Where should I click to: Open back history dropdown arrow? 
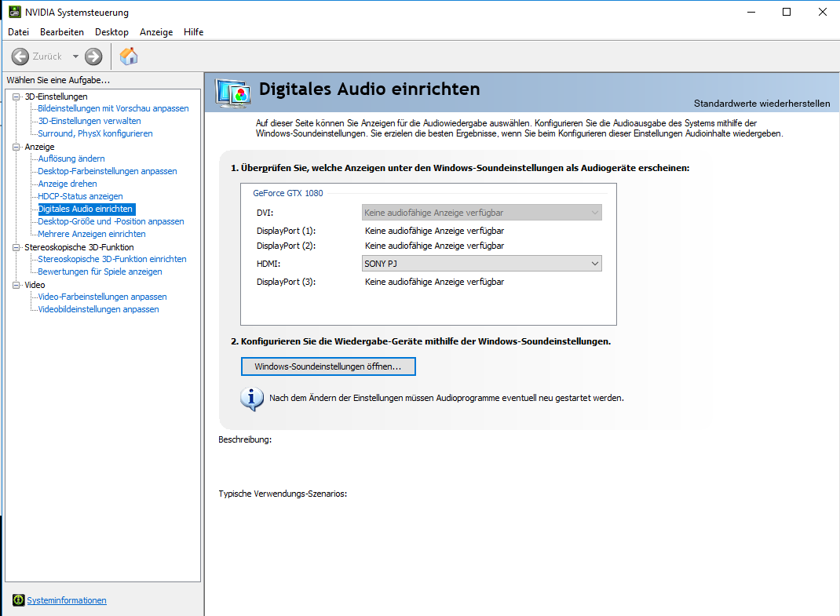tap(75, 56)
